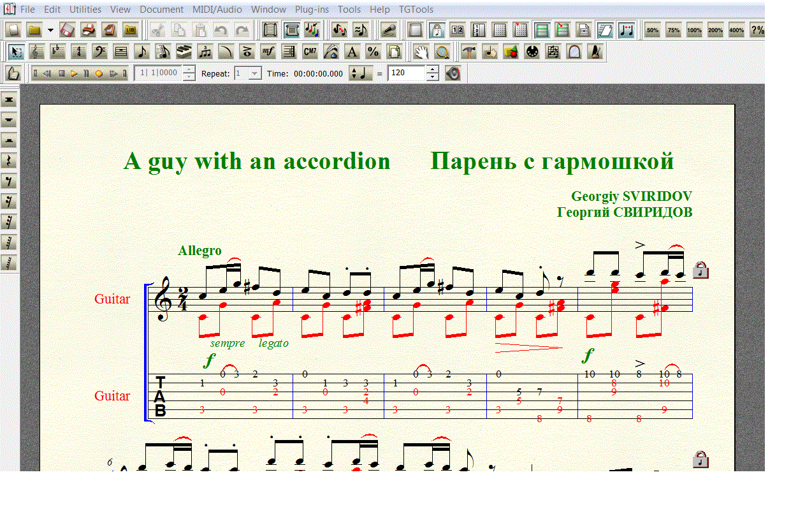Select the Measure tool
This screenshot has width=812, height=521.
pos(120,52)
